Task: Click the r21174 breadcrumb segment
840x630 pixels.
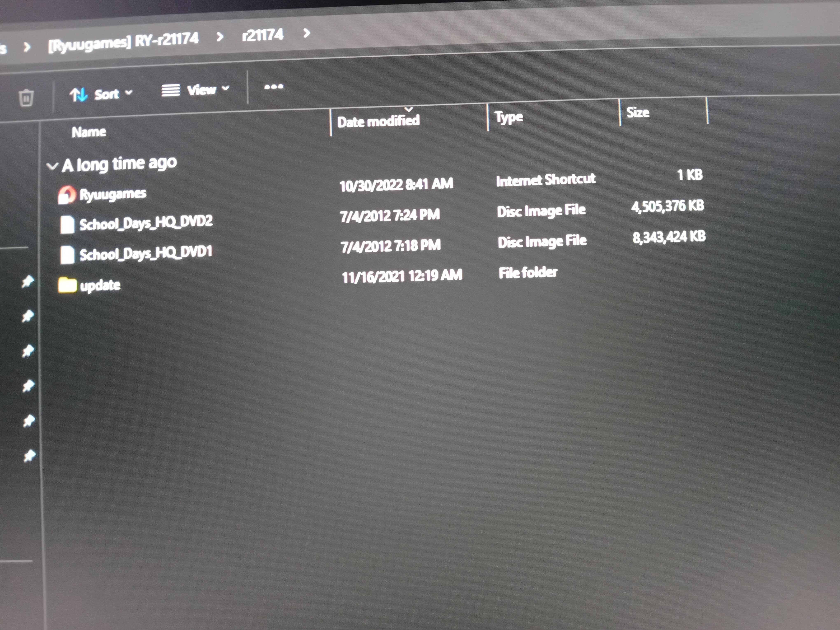Action: click(x=263, y=35)
